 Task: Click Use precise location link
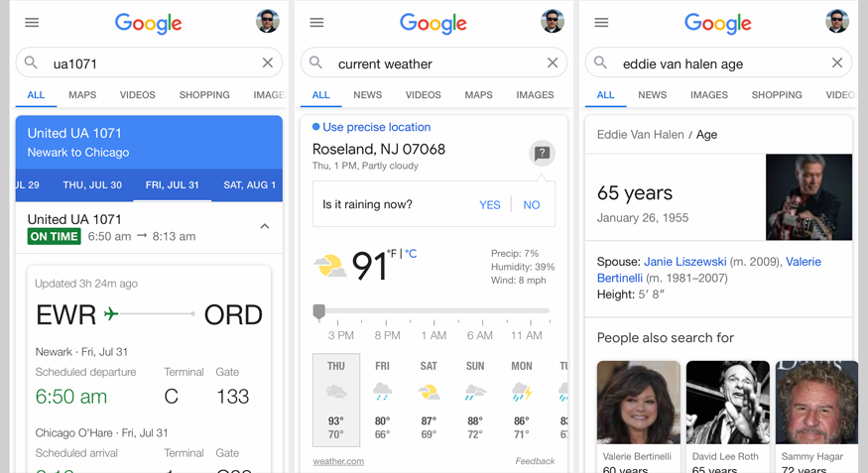pos(376,127)
